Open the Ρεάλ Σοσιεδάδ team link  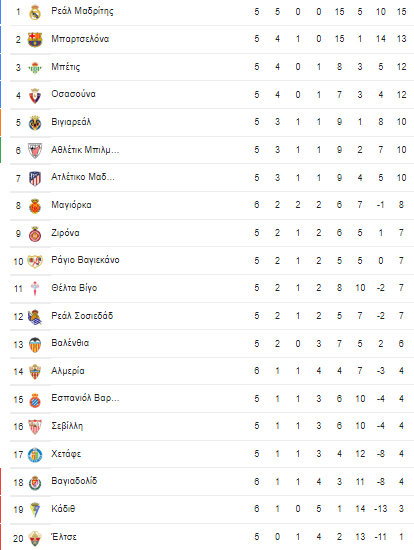click(82, 316)
